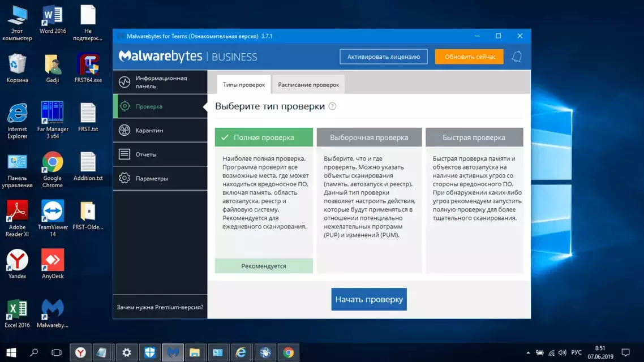Image resolution: width=644 pixels, height=362 pixels.
Task: Switch to the Типы проверок tab
Action: point(243,84)
